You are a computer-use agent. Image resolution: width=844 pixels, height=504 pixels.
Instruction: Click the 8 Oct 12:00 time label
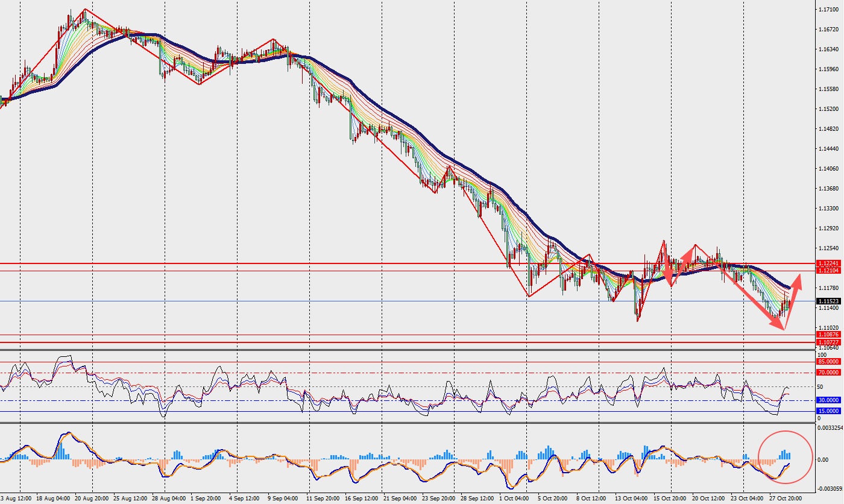[591, 499]
